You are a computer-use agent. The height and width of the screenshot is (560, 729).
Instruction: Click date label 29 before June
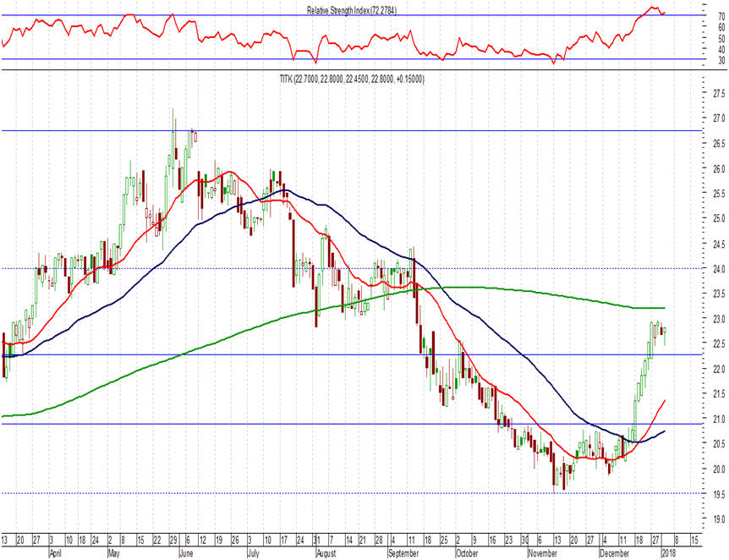pyautogui.click(x=173, y=541)
